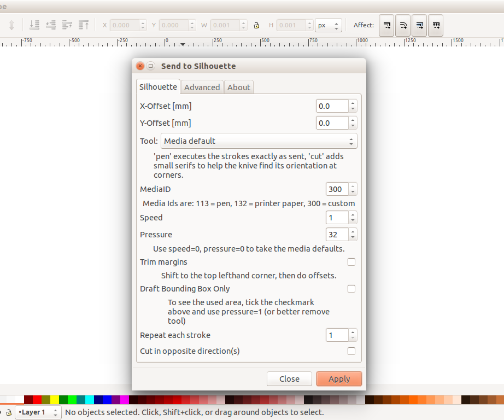Toggle scale rounded corners Affect icon

(x=403, y=25)
